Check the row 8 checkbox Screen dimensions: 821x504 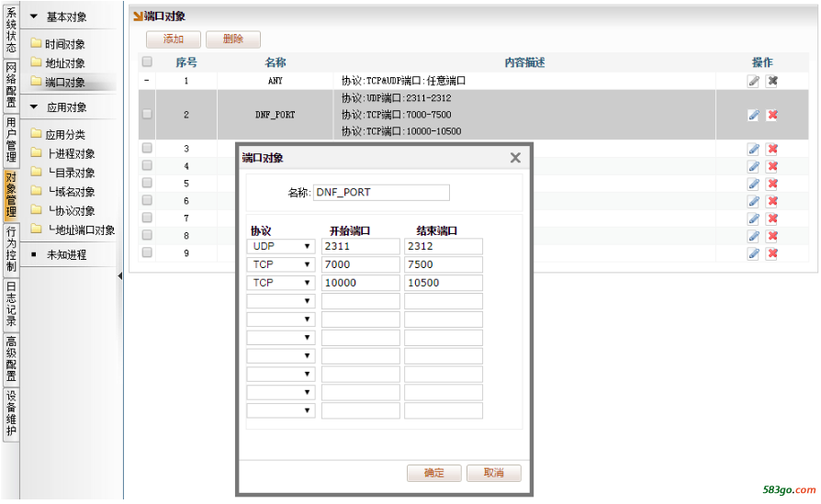tap(147, 235)
